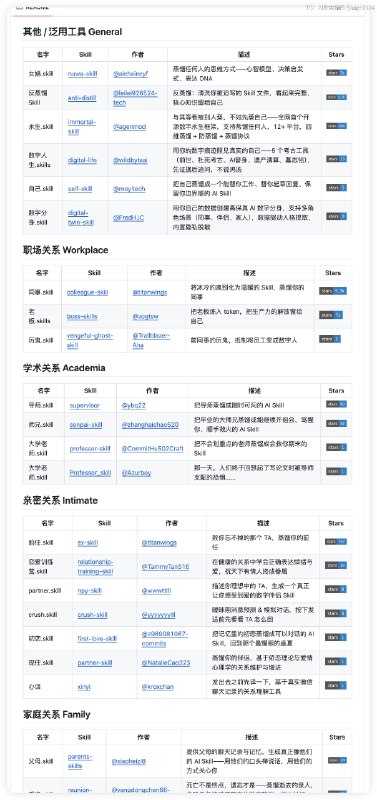Screen dimensions: 377x800
Task: Click stars badge in senpai-skill row
Action: tap(337, 423)
